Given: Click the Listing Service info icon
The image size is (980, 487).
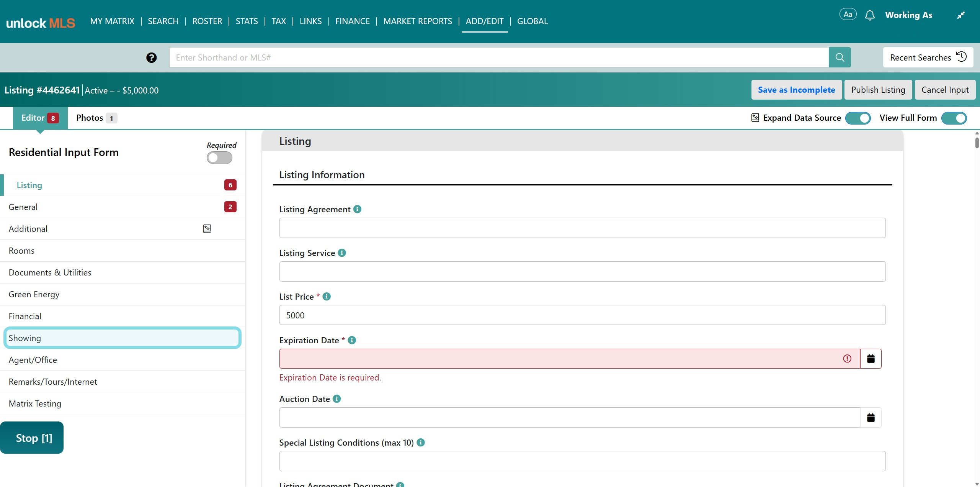Looking at the screenshot, I should click(x=342, y=253).
